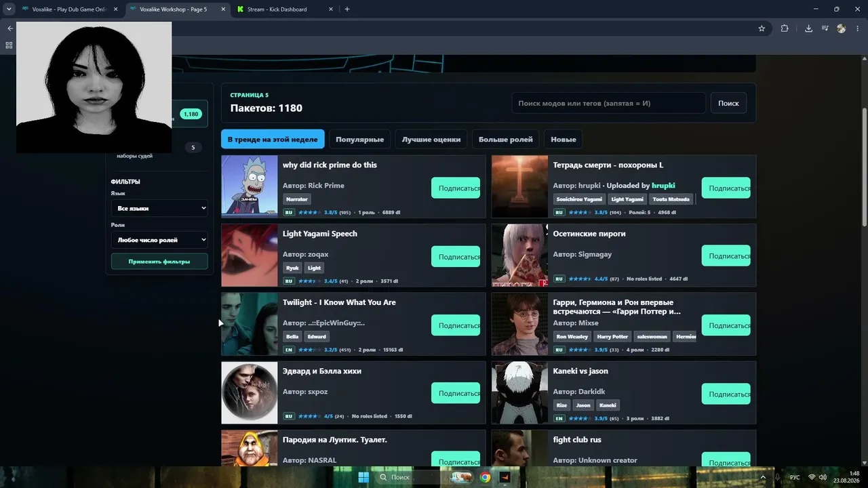
Task: Click the 'Narrator' role tag
Action: pyautogui.click(x=297, y=199)
